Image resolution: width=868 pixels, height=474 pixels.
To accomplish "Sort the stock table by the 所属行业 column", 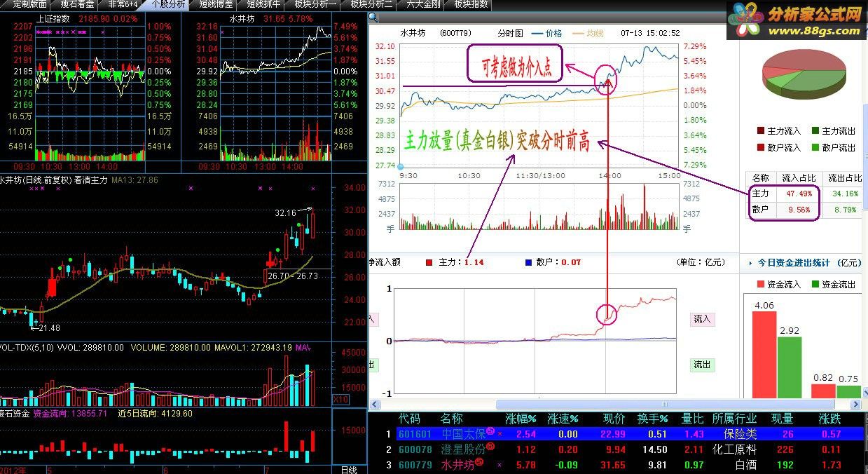I will [x=734, y=419].
